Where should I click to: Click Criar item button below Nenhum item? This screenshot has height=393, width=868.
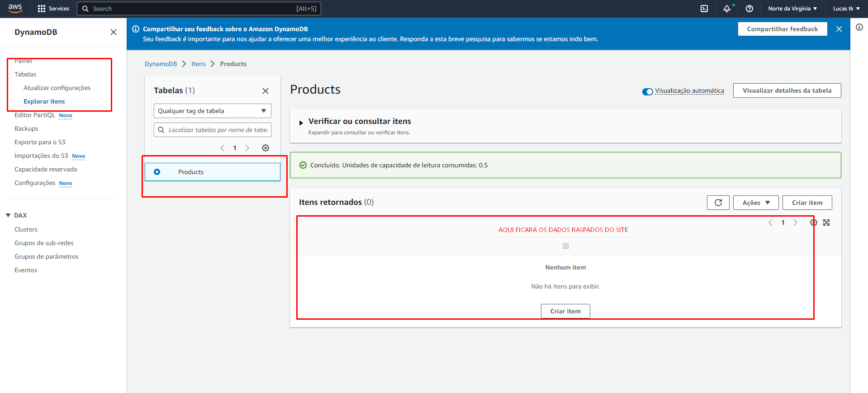565,311
